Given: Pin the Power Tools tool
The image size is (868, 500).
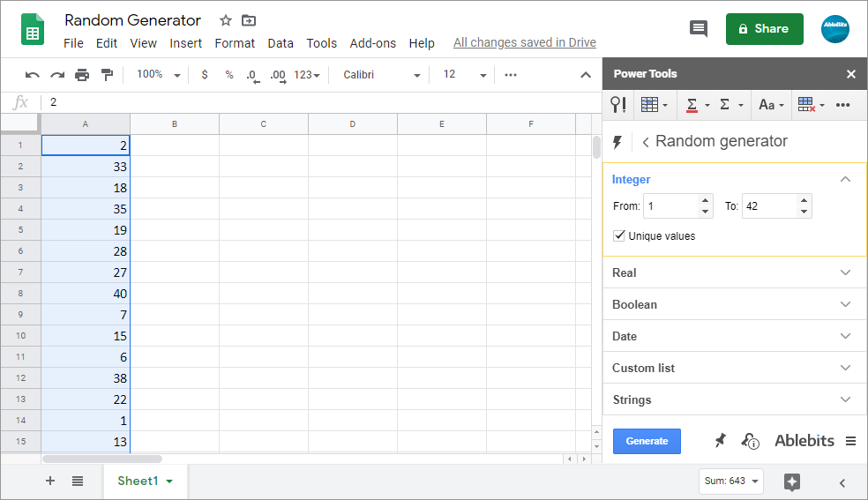Looking at the screenshot, I should [x=720, y=441].
